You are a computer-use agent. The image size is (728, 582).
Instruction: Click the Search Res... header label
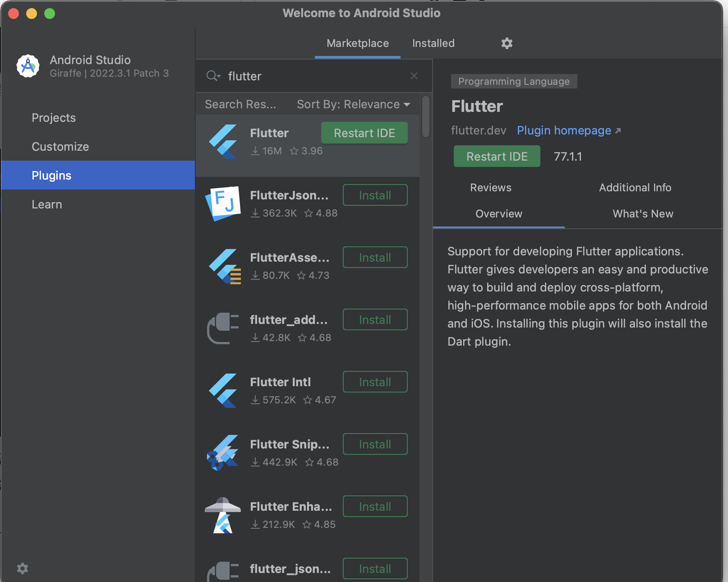tap(240, 104)
